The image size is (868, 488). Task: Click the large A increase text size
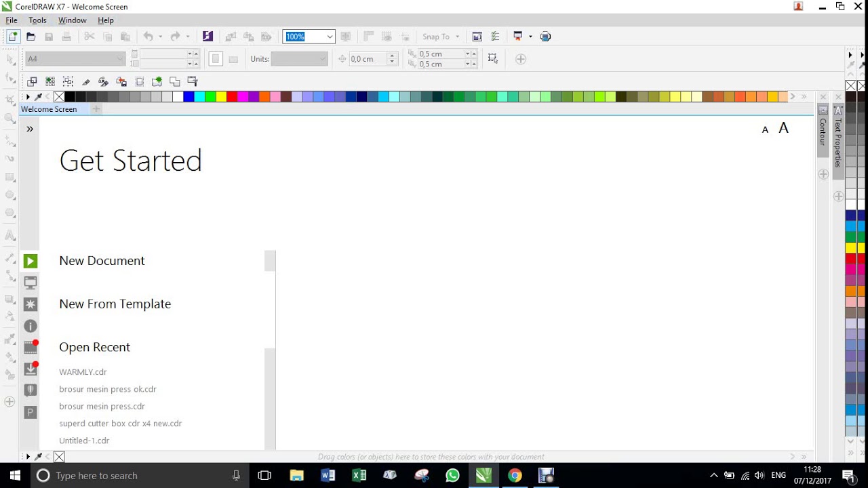pyautogui.click(x=784, y=128)
